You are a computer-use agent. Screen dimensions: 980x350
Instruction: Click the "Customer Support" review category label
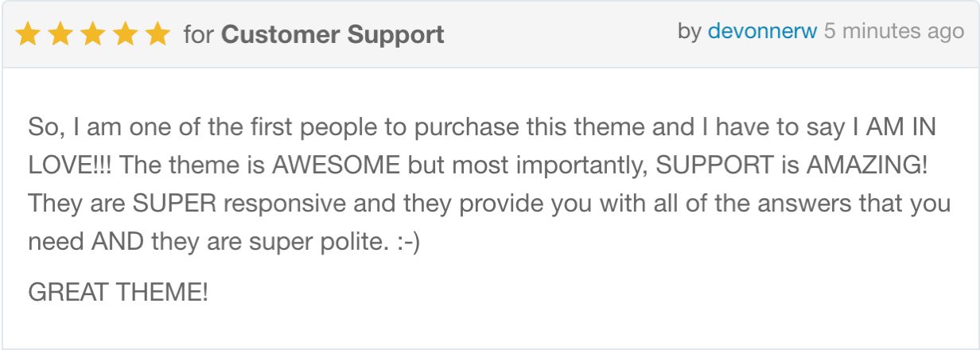pyautogui.click(x=332, y=35)
